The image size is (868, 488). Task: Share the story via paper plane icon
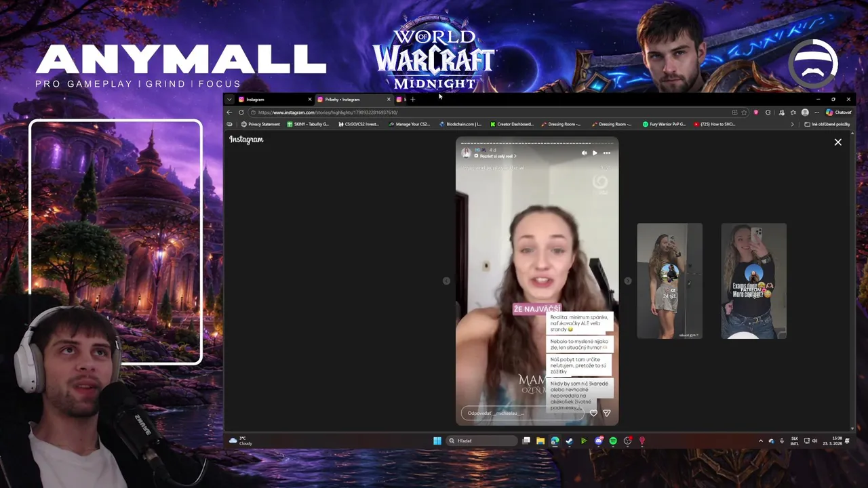coord(607,413)
